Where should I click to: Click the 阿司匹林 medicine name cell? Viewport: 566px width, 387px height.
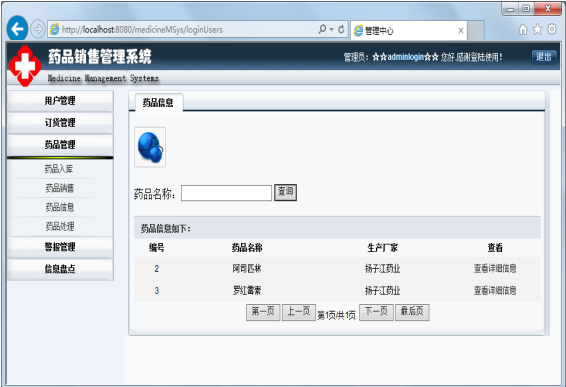click(247, 268)
